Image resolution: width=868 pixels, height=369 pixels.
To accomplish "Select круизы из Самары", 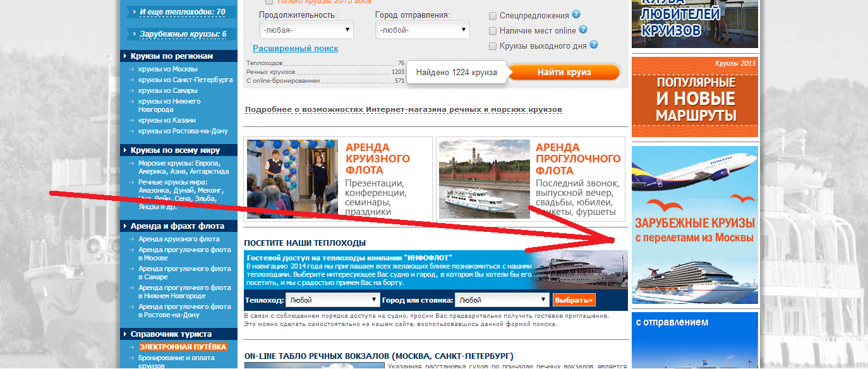I will [167, 90].
